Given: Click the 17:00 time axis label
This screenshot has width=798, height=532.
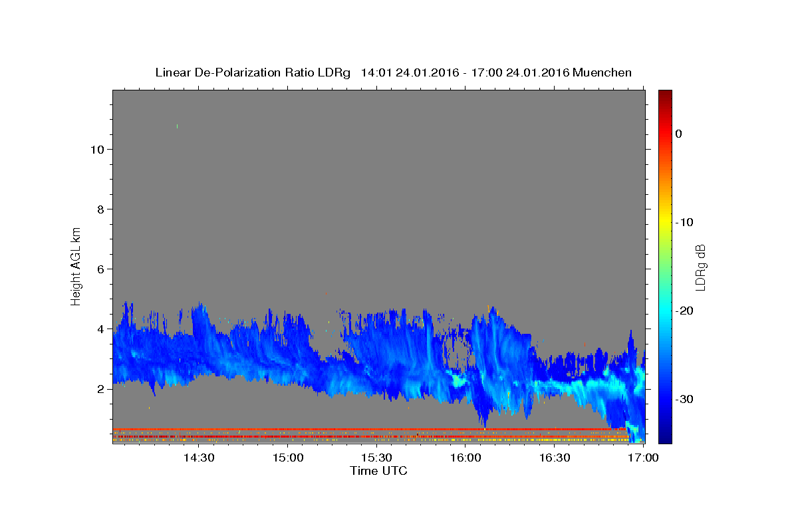Looking at the screenshot, I should tap(643, 458).
